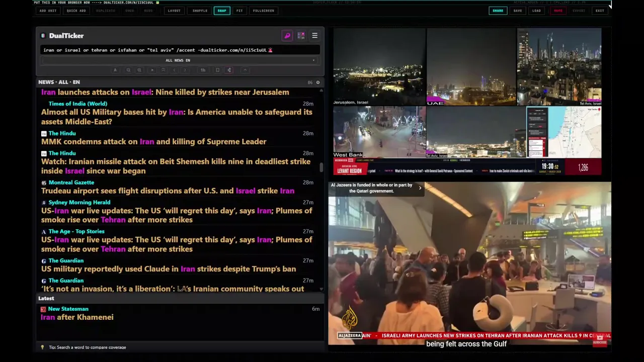Open 'US military reportedly used Claude' headline
The height and width of the screenshot is (362, 644).
point(169,269)
